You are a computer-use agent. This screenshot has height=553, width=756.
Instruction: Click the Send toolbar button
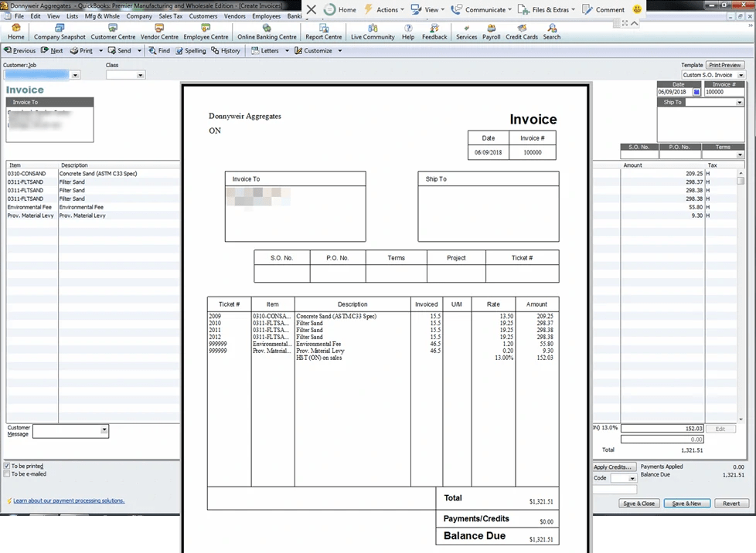[120, 50]
